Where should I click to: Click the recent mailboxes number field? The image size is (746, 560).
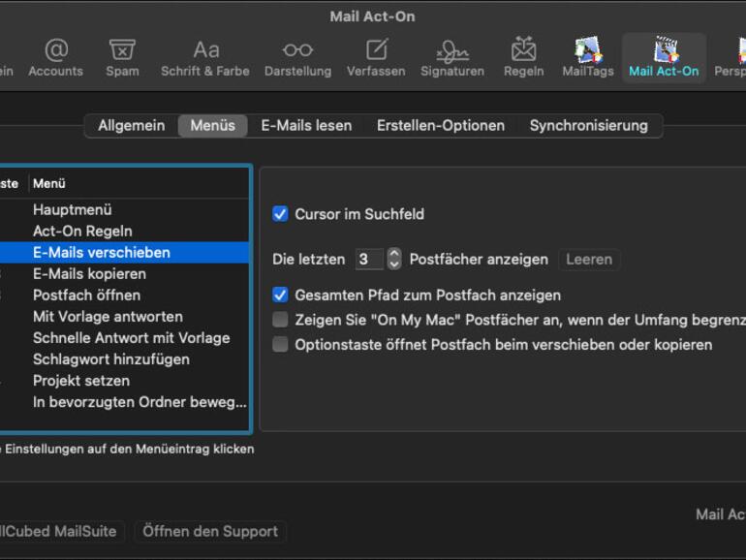[x=368, y=259]
